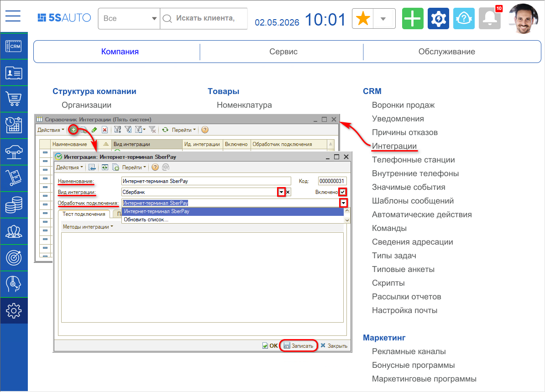Open the Номенклатура link
Viewport: 545px width, 392px height.
(x=244, y=105)
